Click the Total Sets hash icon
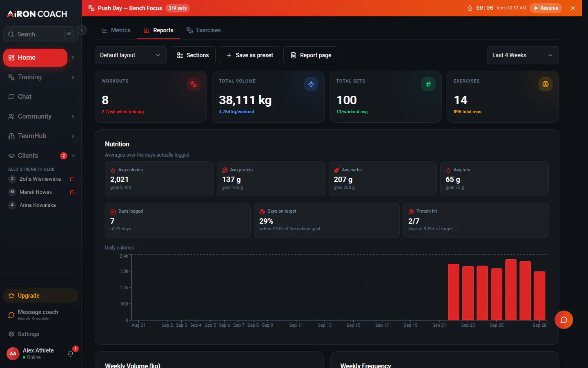The image size is (588, 368). pos(428,84)
